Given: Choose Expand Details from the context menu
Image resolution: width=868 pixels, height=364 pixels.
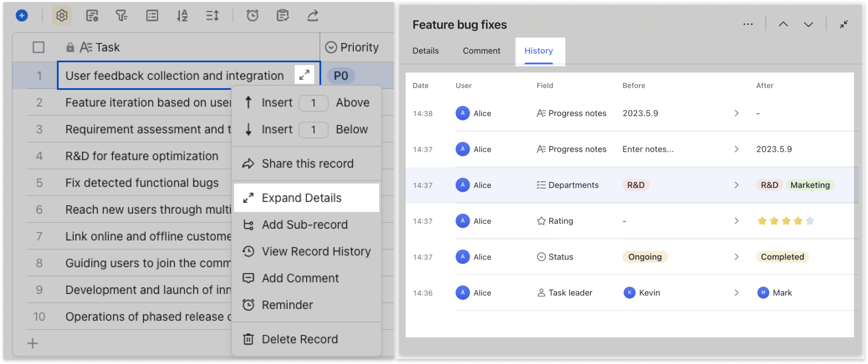Looking at the screenshot, I should point(306,198).
